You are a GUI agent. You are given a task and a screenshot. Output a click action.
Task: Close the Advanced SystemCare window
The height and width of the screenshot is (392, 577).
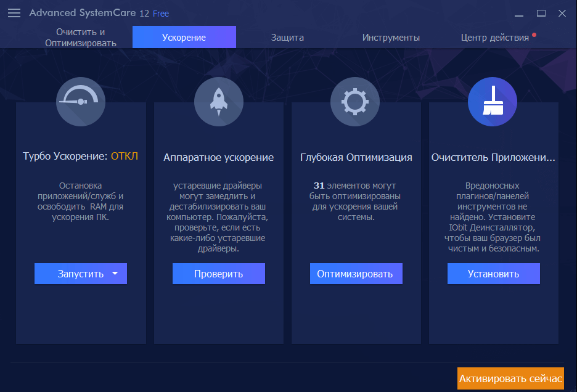(562, 13)
